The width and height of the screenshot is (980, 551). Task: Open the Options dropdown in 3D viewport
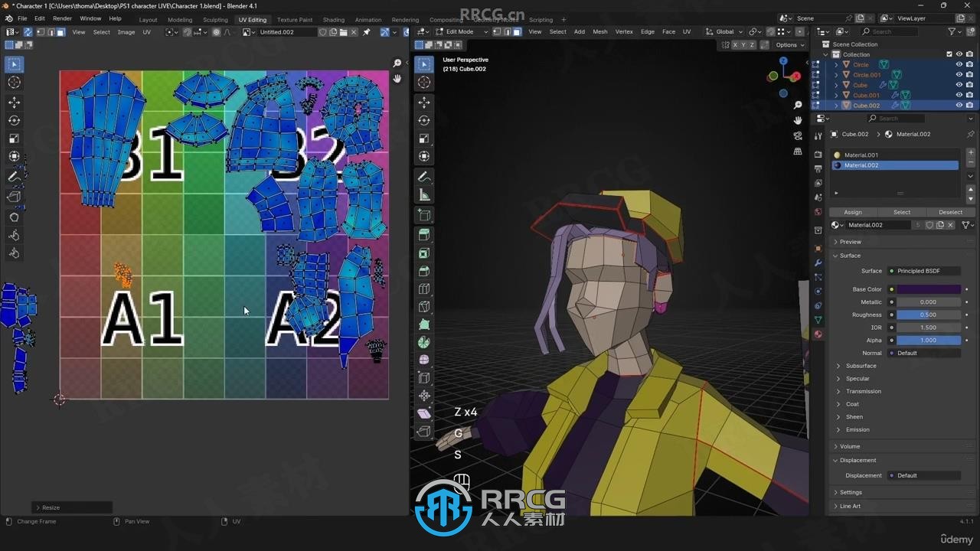coord(789,45)
